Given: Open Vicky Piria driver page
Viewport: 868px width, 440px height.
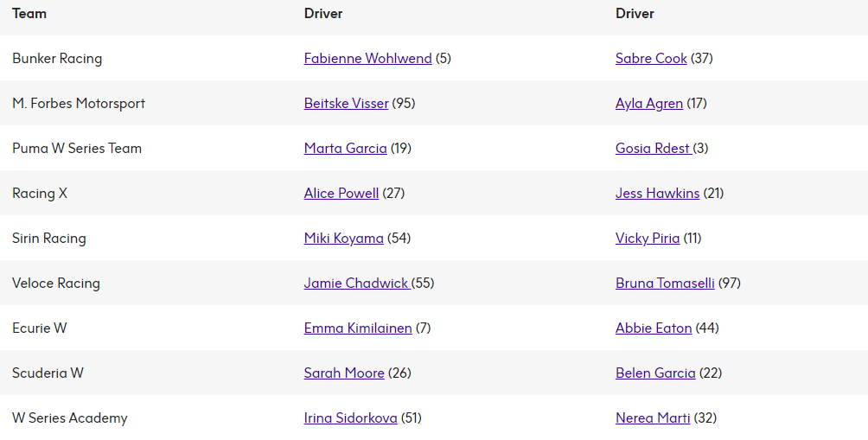Looking at the screenshot, I should tap(648, 238).
